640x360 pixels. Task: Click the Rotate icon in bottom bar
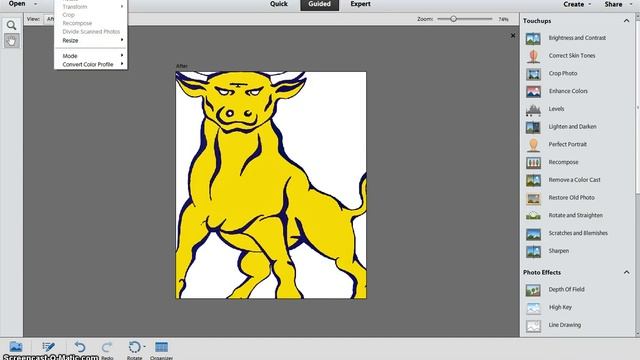pos(134,347)
